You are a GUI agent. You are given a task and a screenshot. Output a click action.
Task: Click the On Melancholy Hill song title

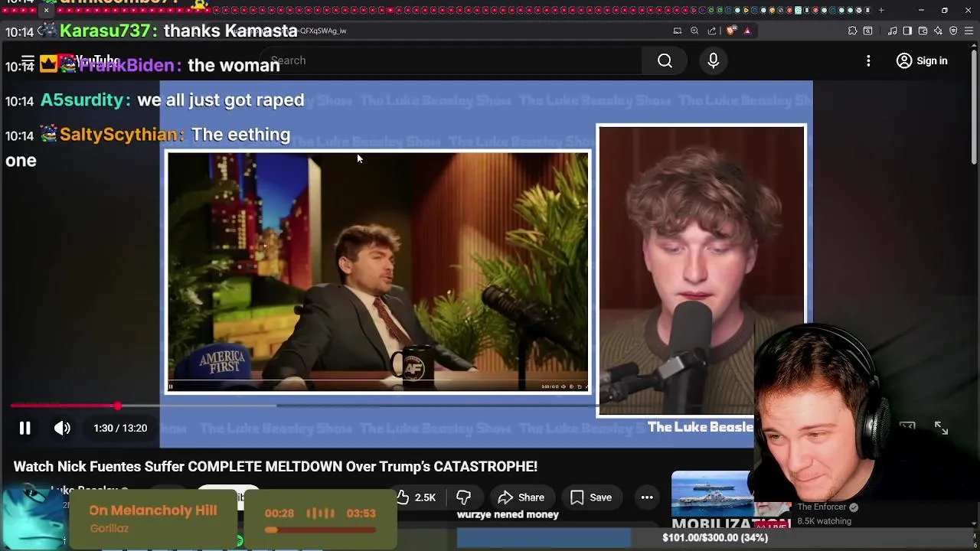pos(152,510)
